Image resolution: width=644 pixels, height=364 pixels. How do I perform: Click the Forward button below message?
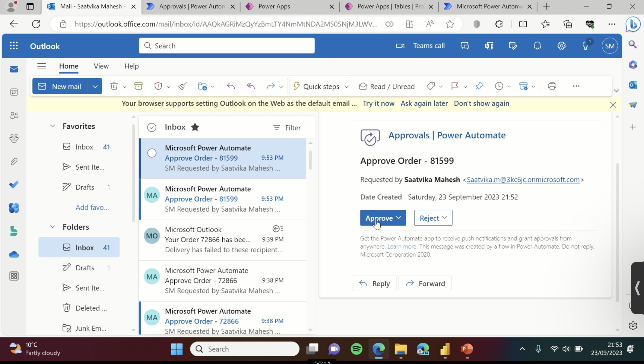pos(425,283)
